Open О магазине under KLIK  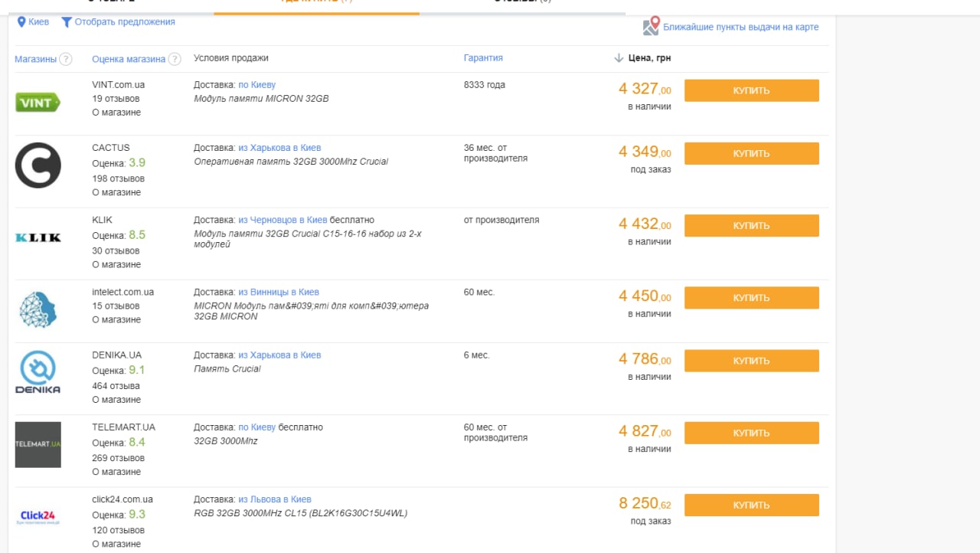click(116, 264)
